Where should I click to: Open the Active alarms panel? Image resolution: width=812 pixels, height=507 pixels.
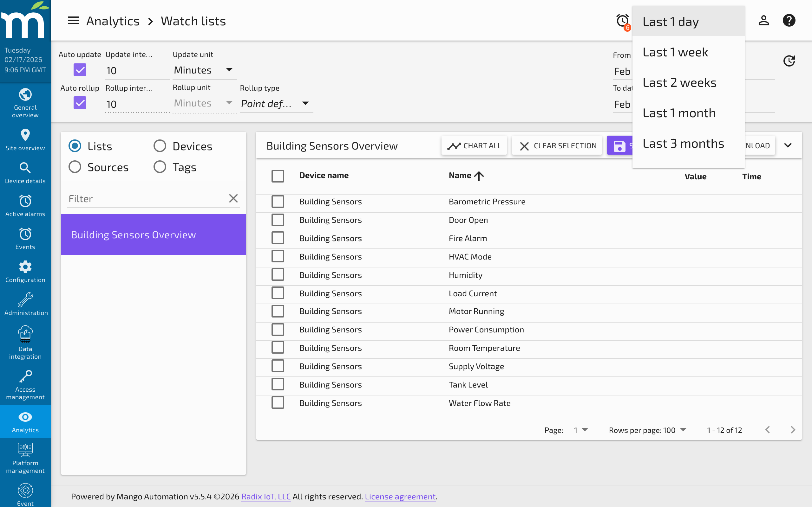point(25,205)
